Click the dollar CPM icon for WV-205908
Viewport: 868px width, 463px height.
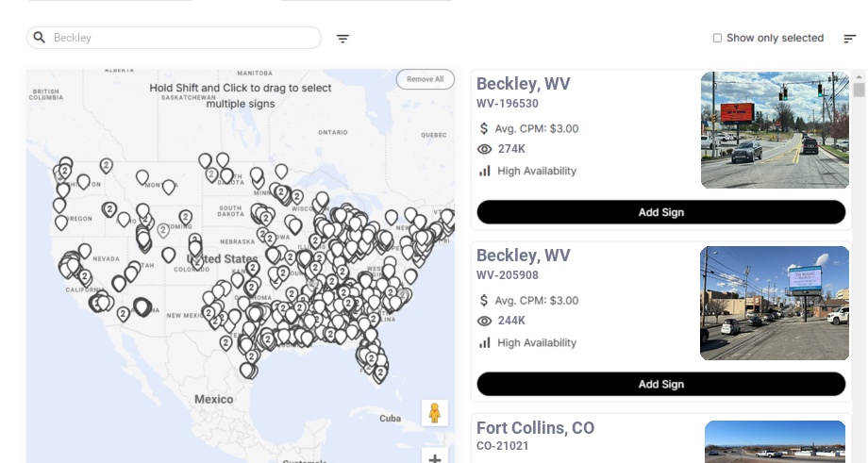[x=485, y=300]
